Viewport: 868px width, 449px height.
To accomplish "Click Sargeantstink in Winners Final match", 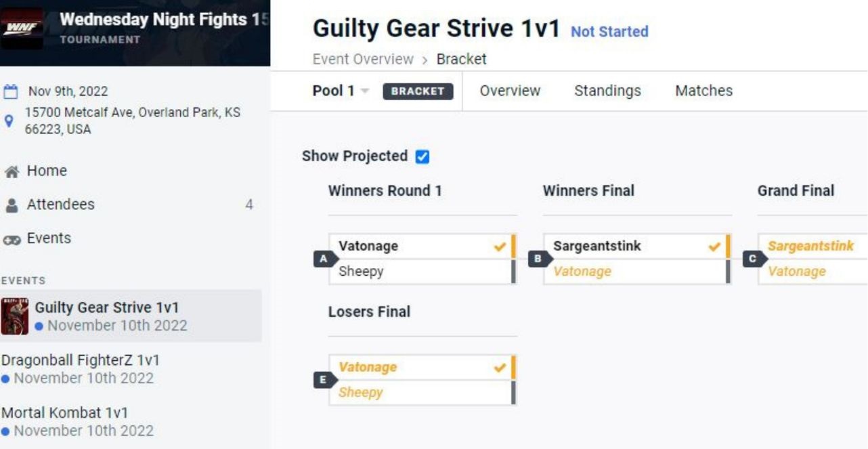I will pyautogui.click(x=596, y=246).
